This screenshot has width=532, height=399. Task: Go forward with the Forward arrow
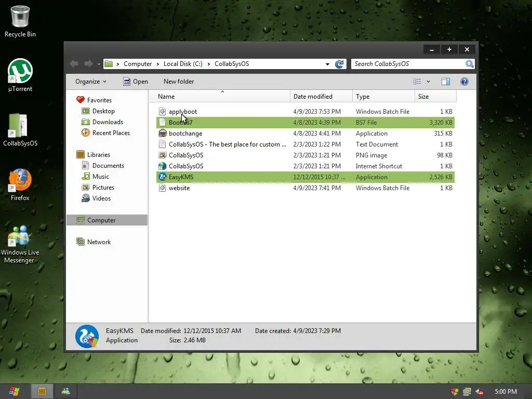pyautogui.click(x=88, y=64)
